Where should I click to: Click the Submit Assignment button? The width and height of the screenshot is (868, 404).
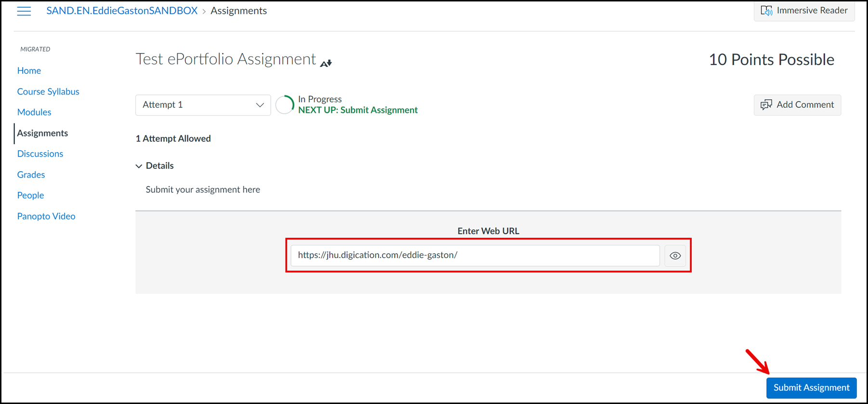811,388
